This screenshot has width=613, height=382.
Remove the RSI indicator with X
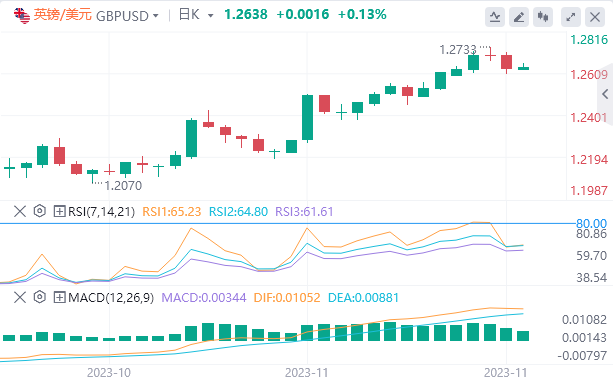coord(20,212)
